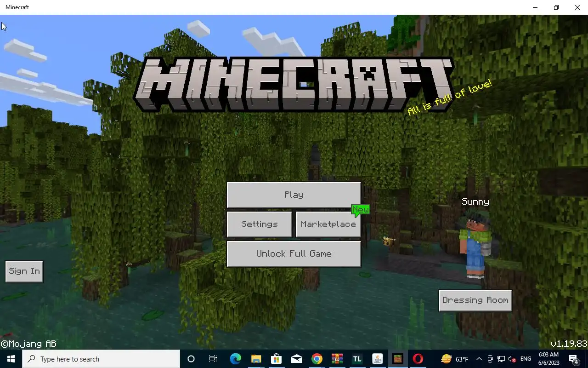Open the Java app taskbar icon
This screenshot has width=588, height=368.
pos(378,359)
